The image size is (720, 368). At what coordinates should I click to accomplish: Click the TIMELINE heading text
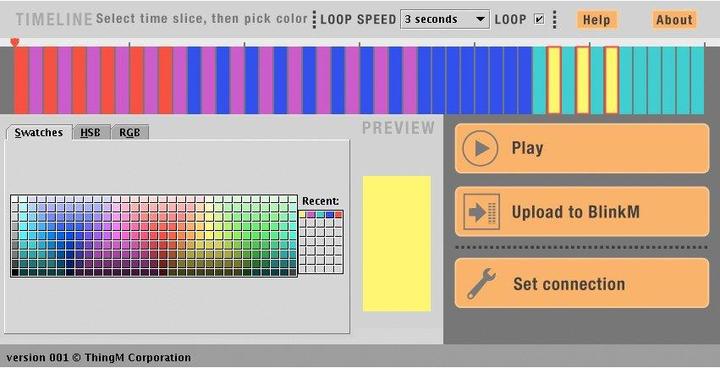click(x=54, y=19)
